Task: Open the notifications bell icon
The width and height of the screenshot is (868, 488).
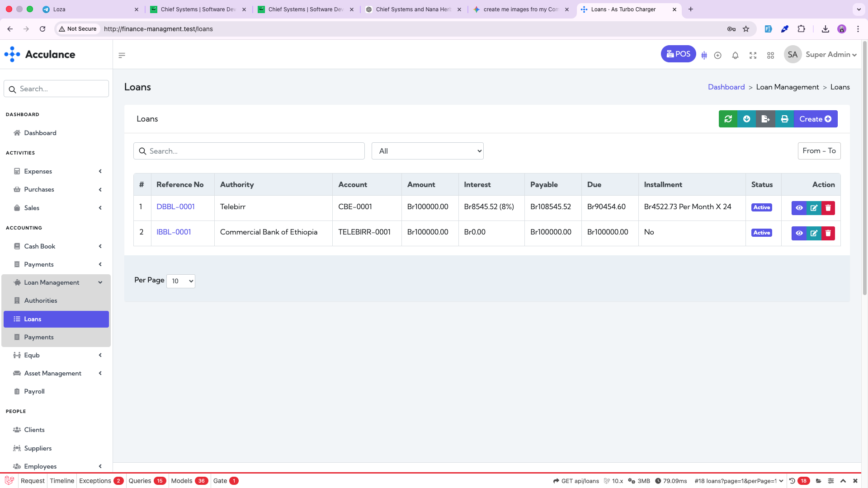Action: [x=735, y=55]
